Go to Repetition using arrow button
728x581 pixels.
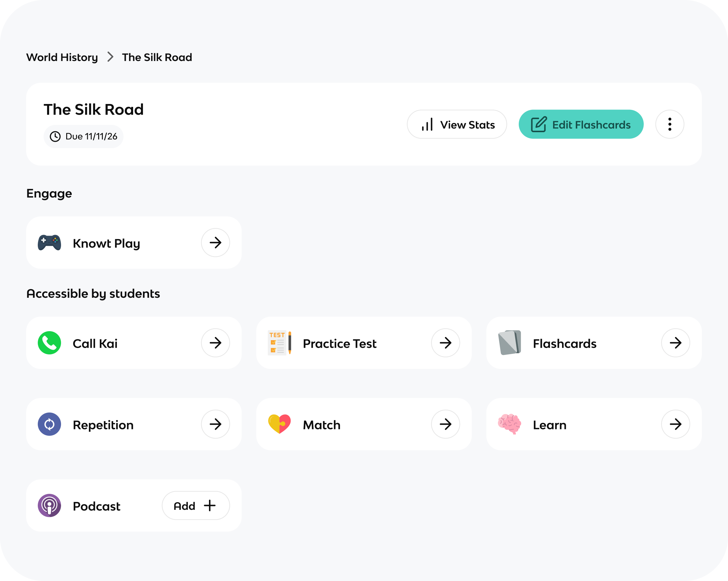[215, 424]
